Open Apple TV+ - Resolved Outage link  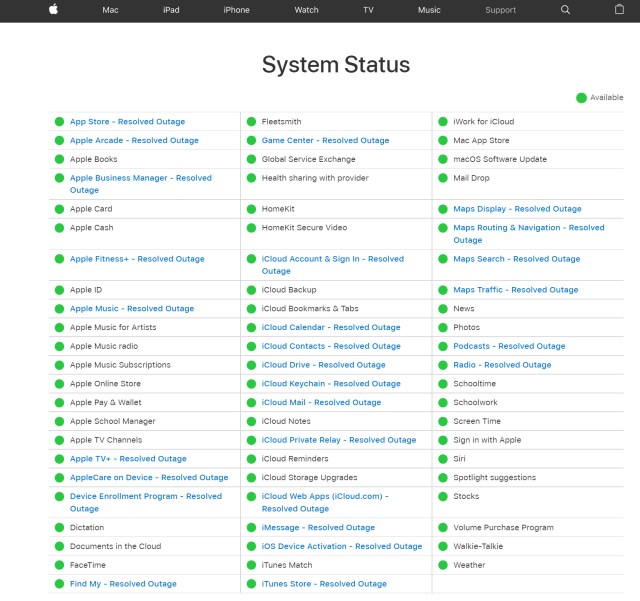pyautogui.click(x=128, y=459)
